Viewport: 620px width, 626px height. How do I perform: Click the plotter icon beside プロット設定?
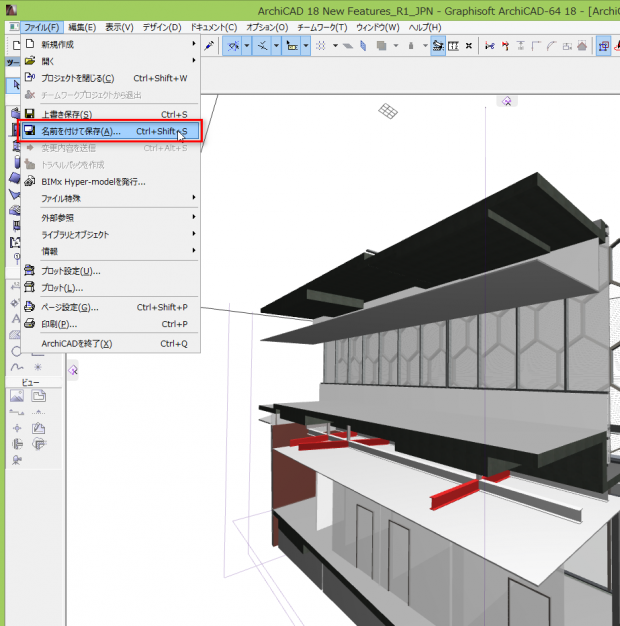29,270
